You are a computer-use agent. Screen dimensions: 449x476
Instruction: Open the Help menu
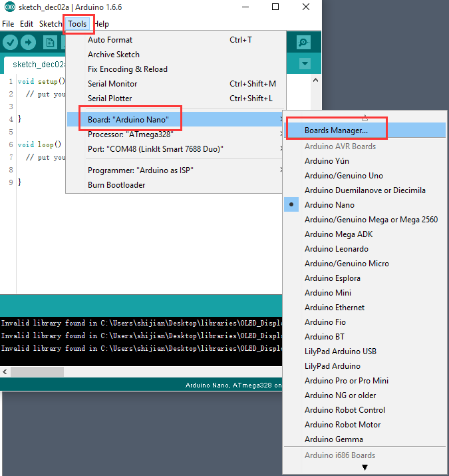102,24
